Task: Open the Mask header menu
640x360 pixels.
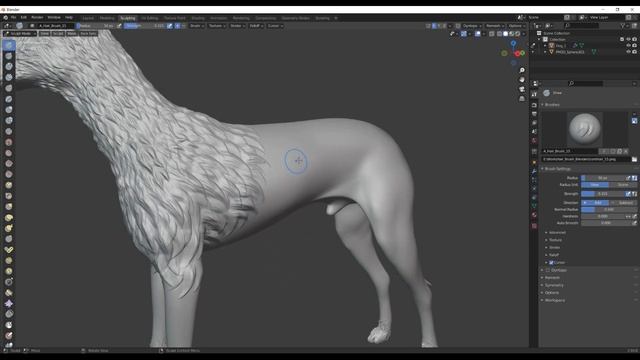Action: click(72, 33)
